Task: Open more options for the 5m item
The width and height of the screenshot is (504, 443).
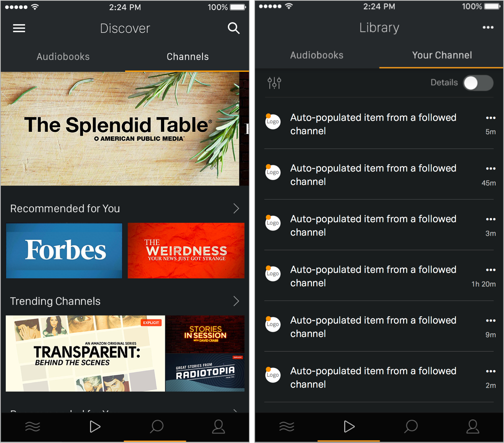Action: [491, 118]
